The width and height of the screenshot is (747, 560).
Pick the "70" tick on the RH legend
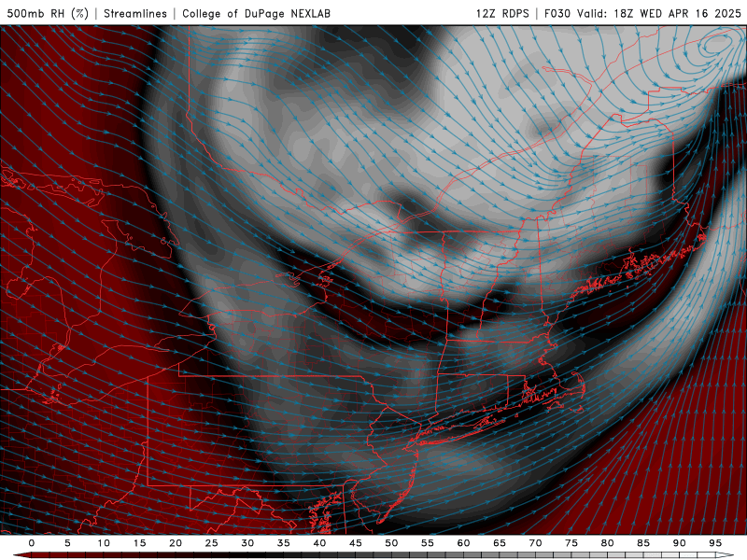point(535,543)
